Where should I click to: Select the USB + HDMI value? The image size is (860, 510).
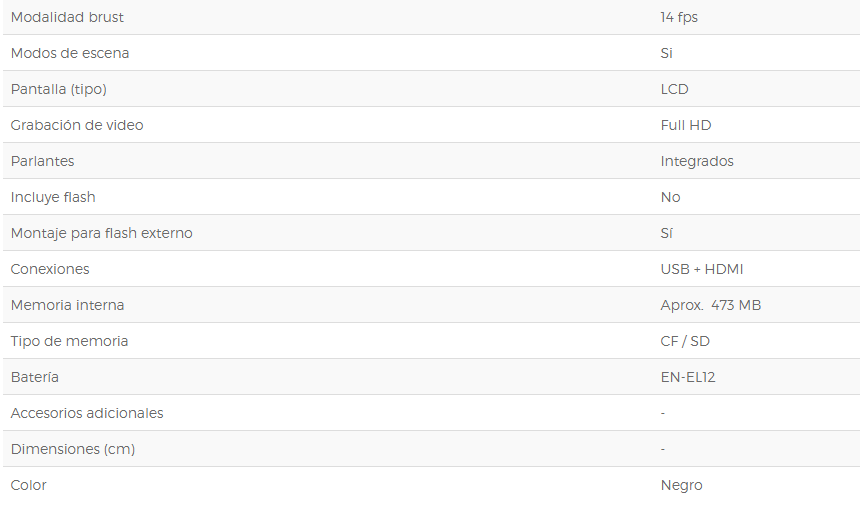[701, 269]
